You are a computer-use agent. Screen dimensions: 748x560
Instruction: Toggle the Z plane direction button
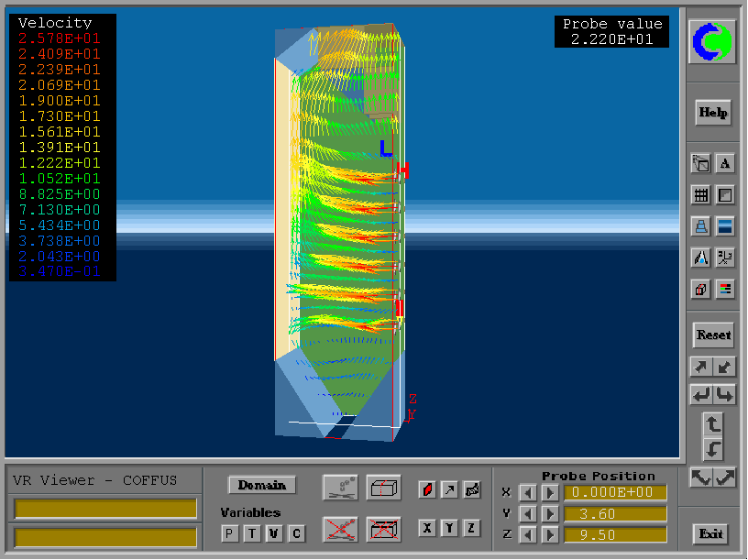[x=471, y=528]
